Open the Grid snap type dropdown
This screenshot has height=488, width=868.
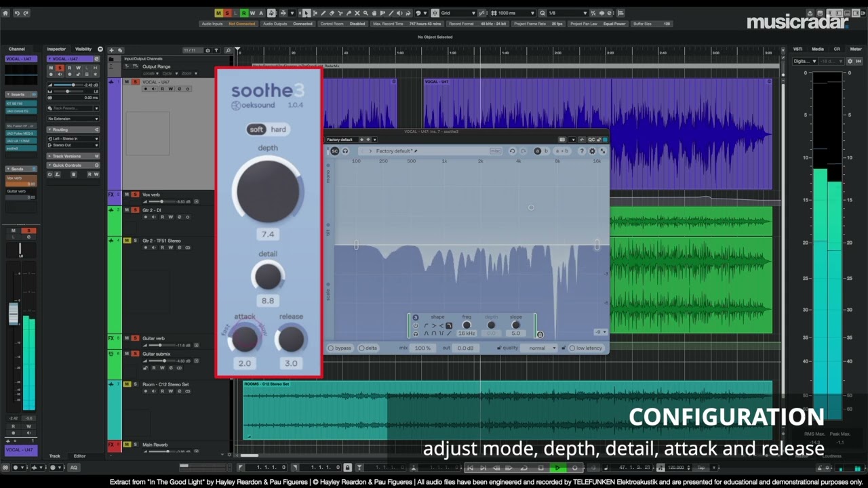[x=458, y=13]
